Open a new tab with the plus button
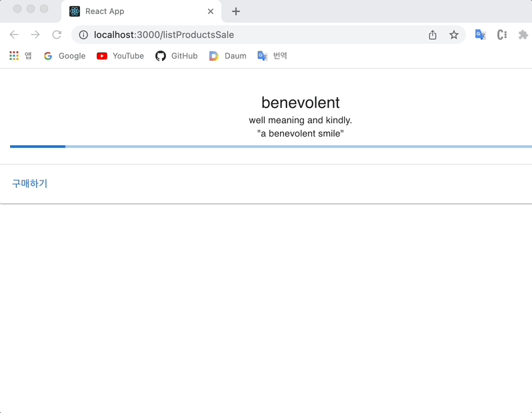This screenshot has height=413, width=532. coord(236,11)
